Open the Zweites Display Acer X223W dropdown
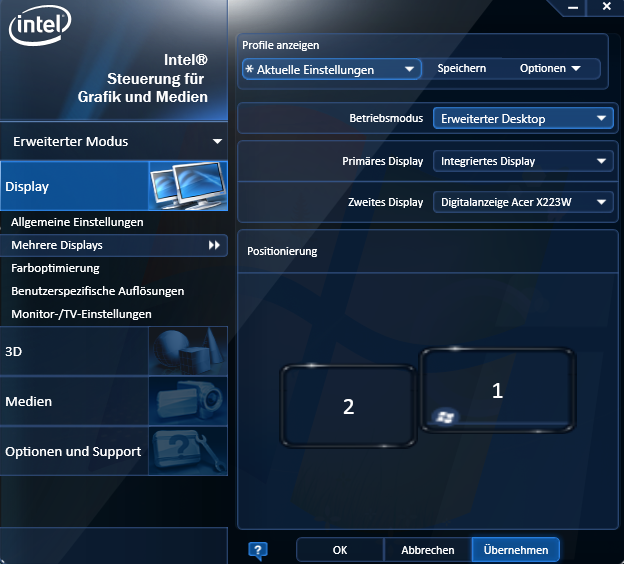The width and height of the screenshot is (624, 564). point(523,202)
